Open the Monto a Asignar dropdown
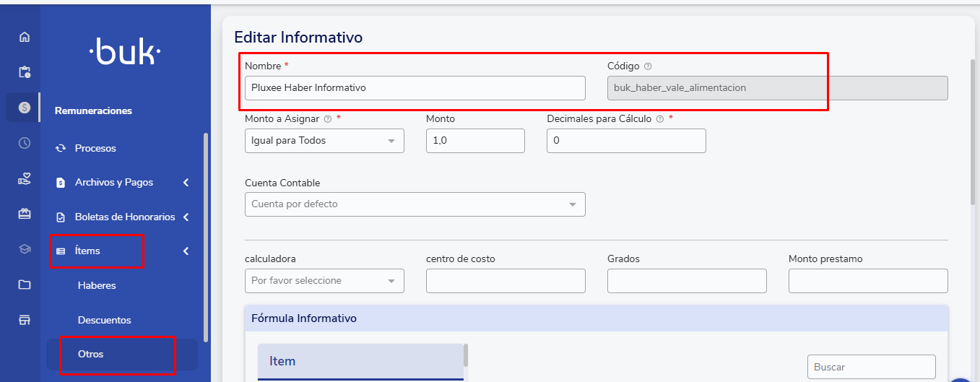This screenshot has height=382, width=980. tap(324, 141)
